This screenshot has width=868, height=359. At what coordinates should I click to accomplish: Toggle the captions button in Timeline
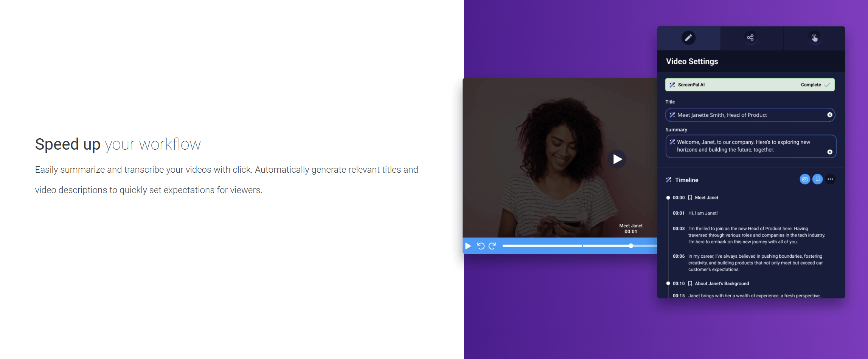tap(805, 179)
